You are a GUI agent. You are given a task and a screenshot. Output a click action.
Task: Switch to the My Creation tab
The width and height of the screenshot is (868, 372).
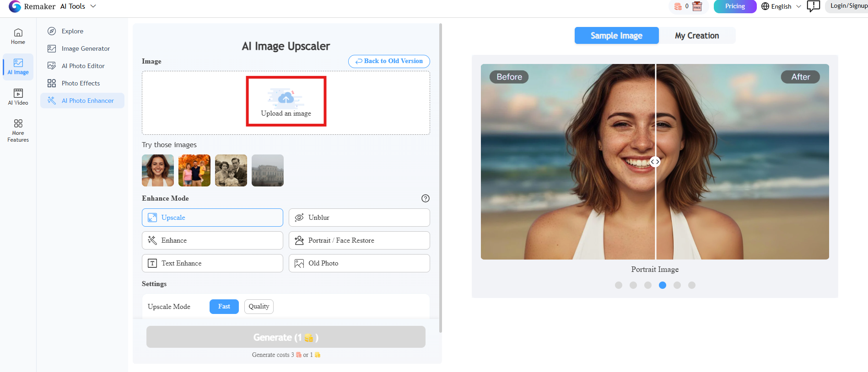pos(697,36)
